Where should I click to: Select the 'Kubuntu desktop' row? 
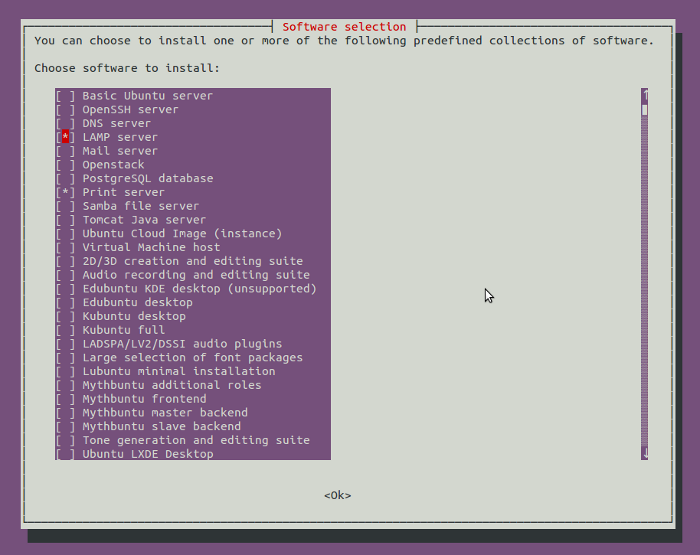(x=193, y=317)
